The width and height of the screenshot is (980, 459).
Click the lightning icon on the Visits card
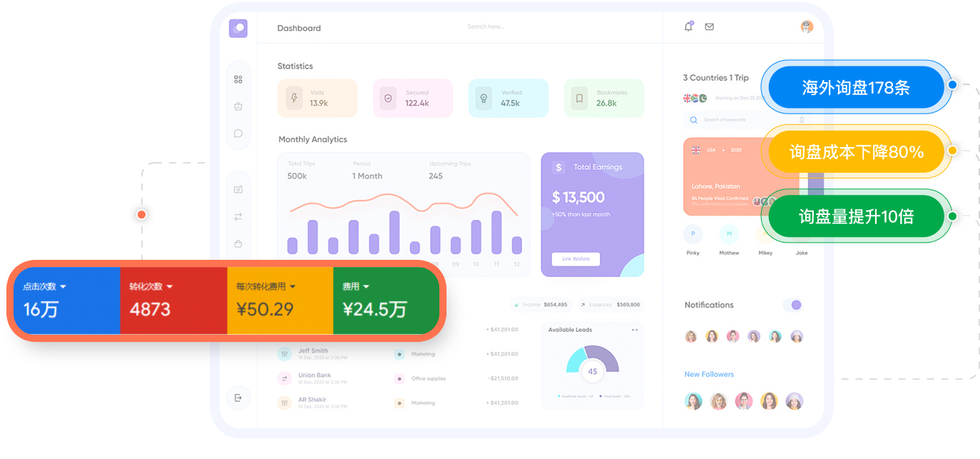pyautogui.click(x=293, y=98)
